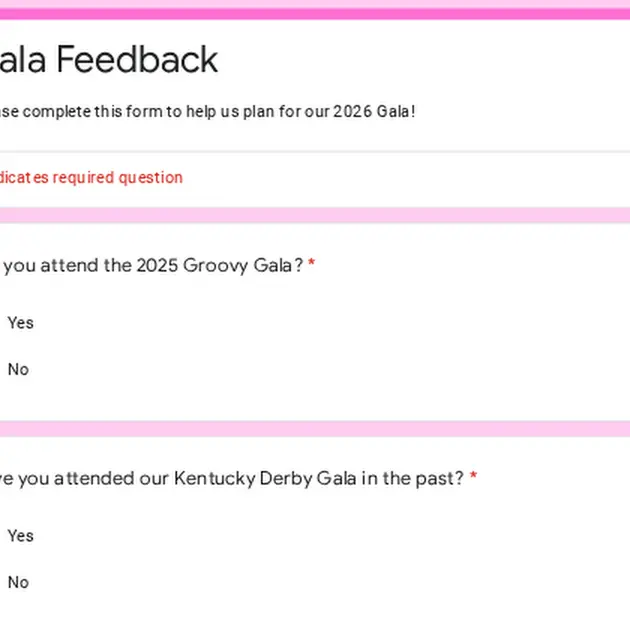Screen dimensions: 630x630
Task: Click the pale pink band above the Groovy Gala question
Action: (315, 215)
